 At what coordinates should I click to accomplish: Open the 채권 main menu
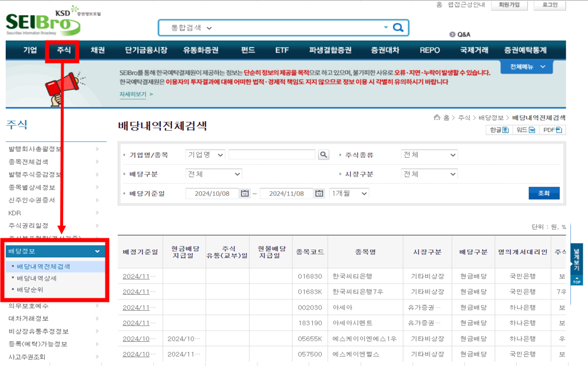coord(97,50)
